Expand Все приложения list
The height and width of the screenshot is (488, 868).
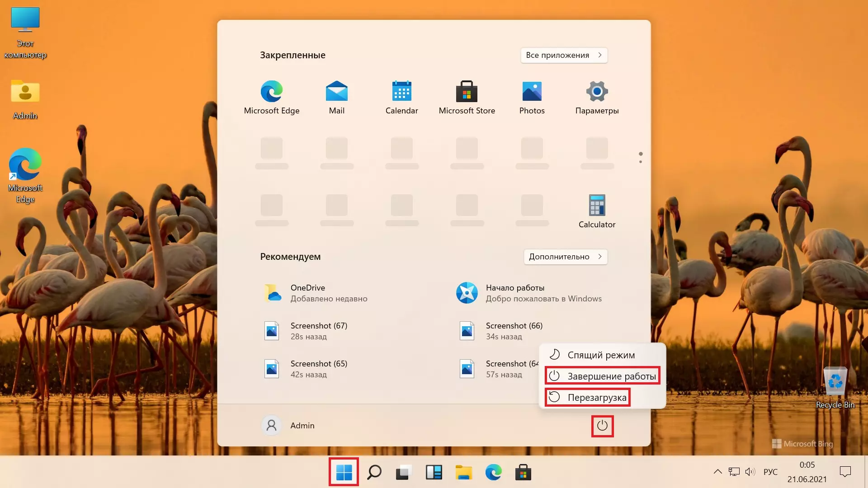(563, 55)
